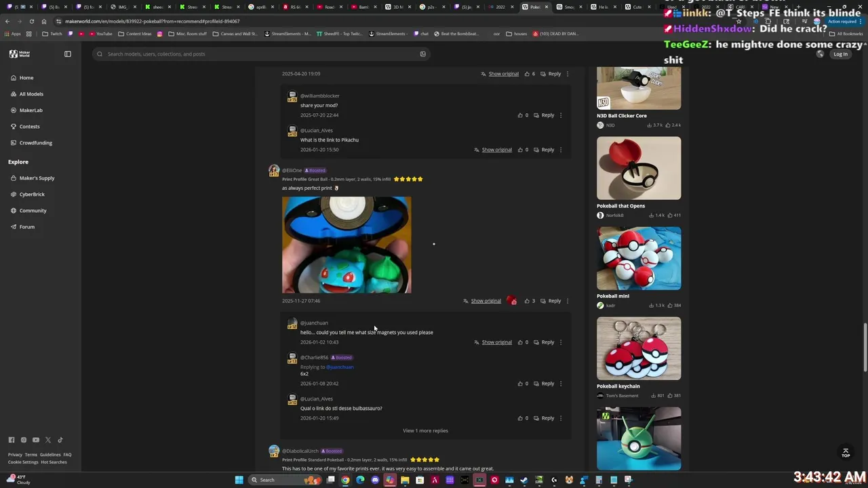This screenshot has width=868, height=488.
Task: Open Pokeball that Opens model thumbnail
Action: [x=639, y=168]
